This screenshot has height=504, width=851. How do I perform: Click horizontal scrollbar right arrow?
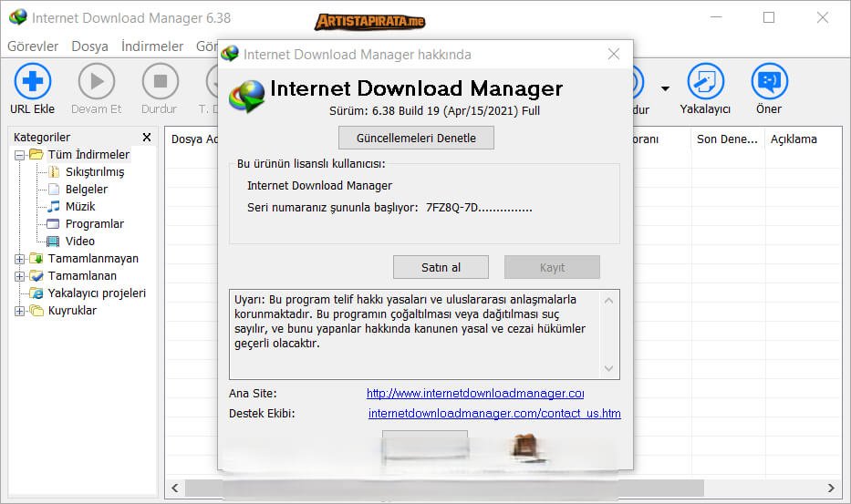tap(831, 488)
